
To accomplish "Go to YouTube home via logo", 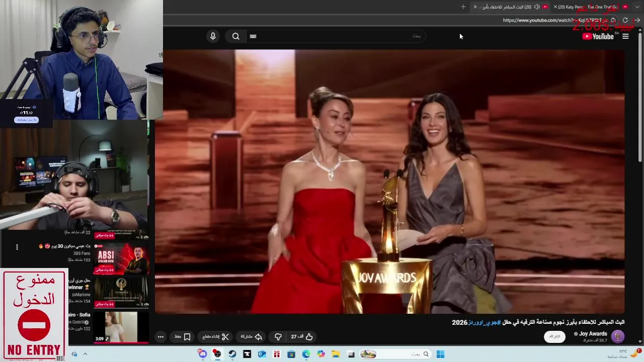I will [x=598, y=36].
